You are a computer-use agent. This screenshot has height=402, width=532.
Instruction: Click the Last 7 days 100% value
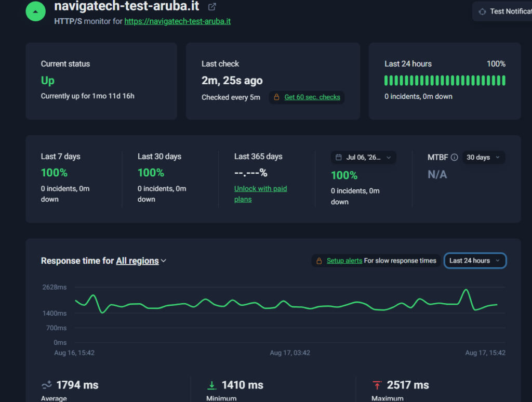click(54, 173)
